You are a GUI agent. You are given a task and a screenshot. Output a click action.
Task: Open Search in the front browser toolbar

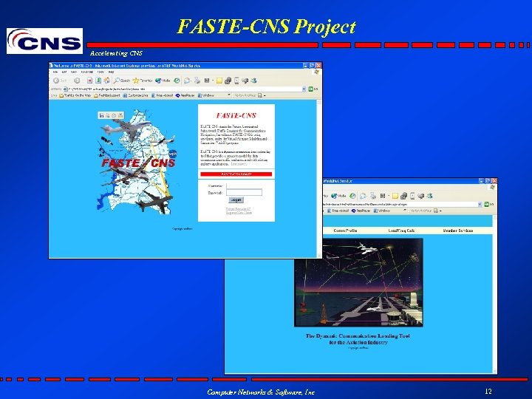click(122, 81)
